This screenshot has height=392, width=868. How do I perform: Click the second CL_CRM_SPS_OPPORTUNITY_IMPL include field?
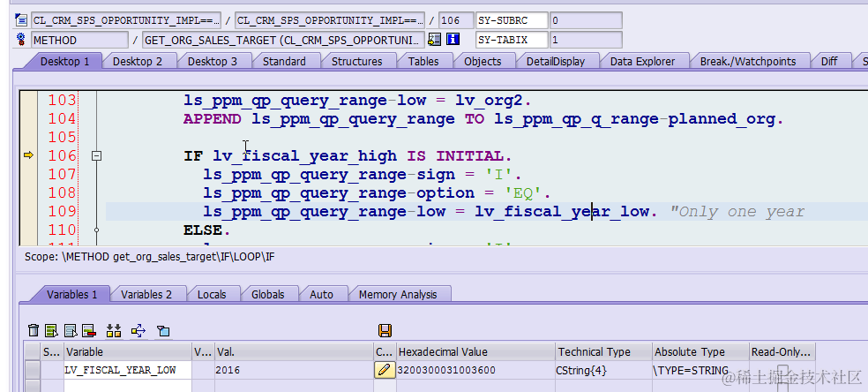tap(330, 20)
